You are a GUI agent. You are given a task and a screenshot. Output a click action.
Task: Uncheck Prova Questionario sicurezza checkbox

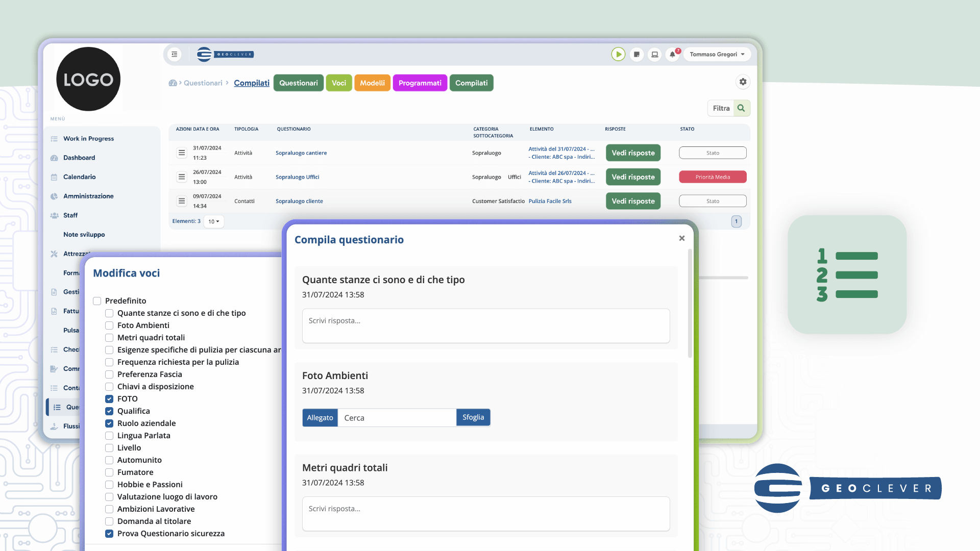(x=109, y=534)
